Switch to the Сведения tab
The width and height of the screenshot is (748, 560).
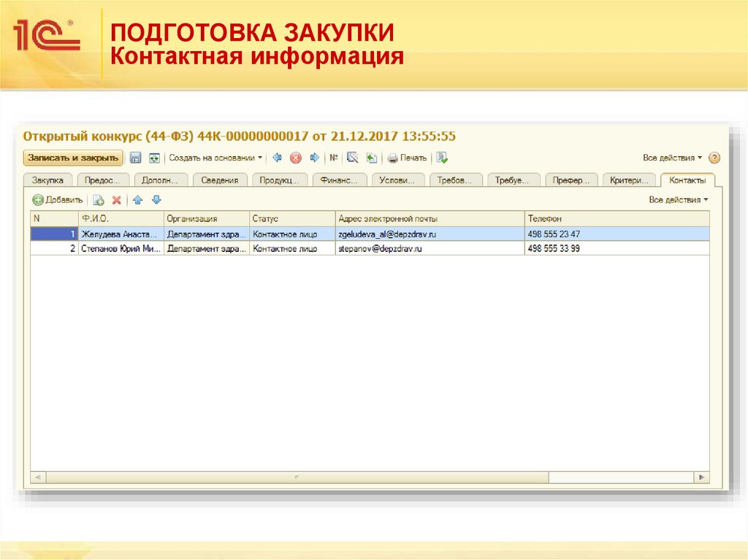(x=221, y=178)
